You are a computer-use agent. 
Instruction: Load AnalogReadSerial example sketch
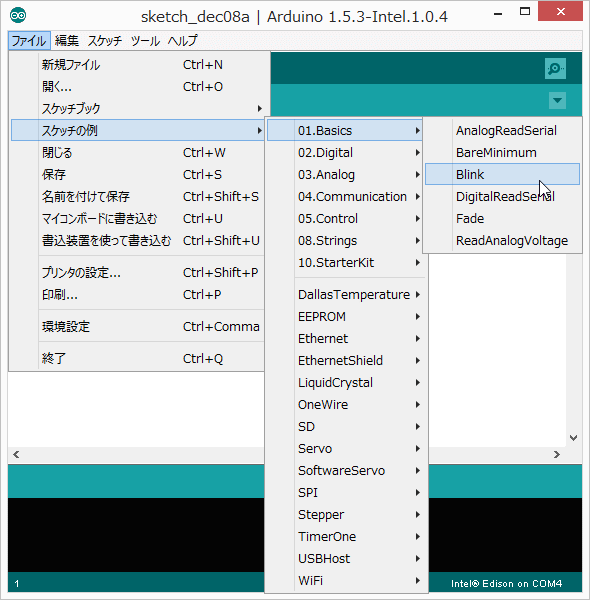pyautogui.click(x=502, y=130)
